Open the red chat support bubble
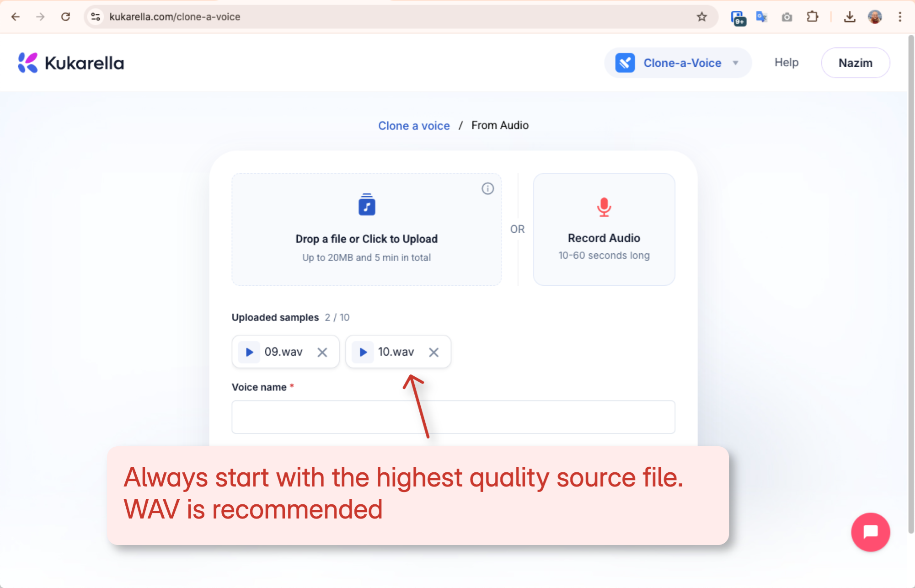The image size is (915, 588). click(x=870, y=532)
